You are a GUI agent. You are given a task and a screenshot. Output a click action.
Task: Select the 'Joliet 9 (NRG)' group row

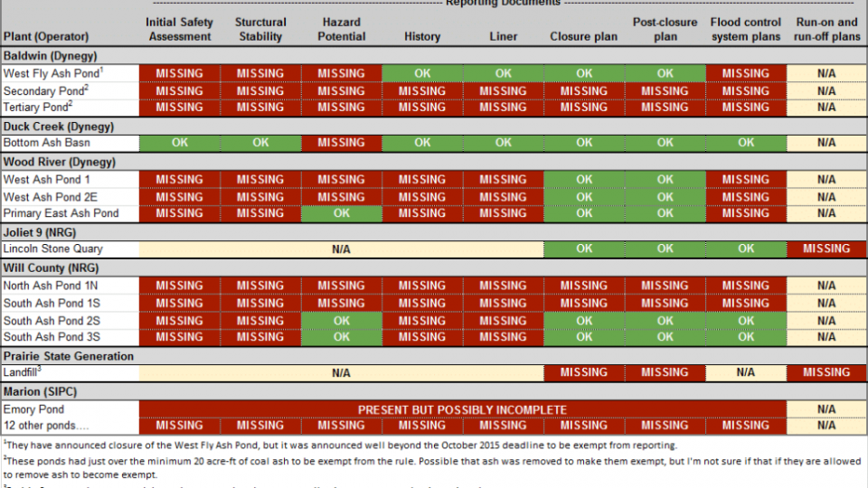coord(434,232)
